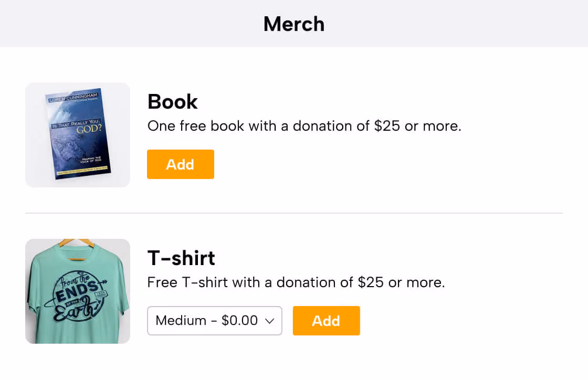Viewport: 588px width, 379px height.
Task: Click the T-shirt item heading
Action: coord(181,258)
